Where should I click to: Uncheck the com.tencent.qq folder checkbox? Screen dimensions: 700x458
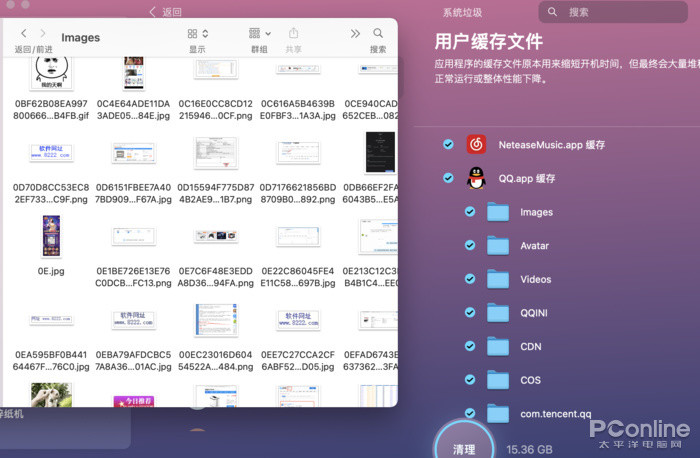pyautogui.click(x=470, y=413)
